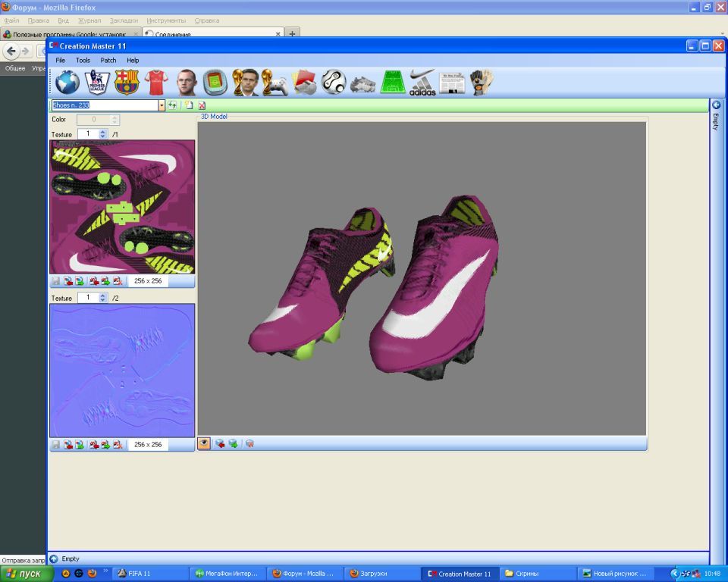The image size is (728, 582).
Task: Switch to the Новый рисунок taskbar button
Action: [615, 574]
